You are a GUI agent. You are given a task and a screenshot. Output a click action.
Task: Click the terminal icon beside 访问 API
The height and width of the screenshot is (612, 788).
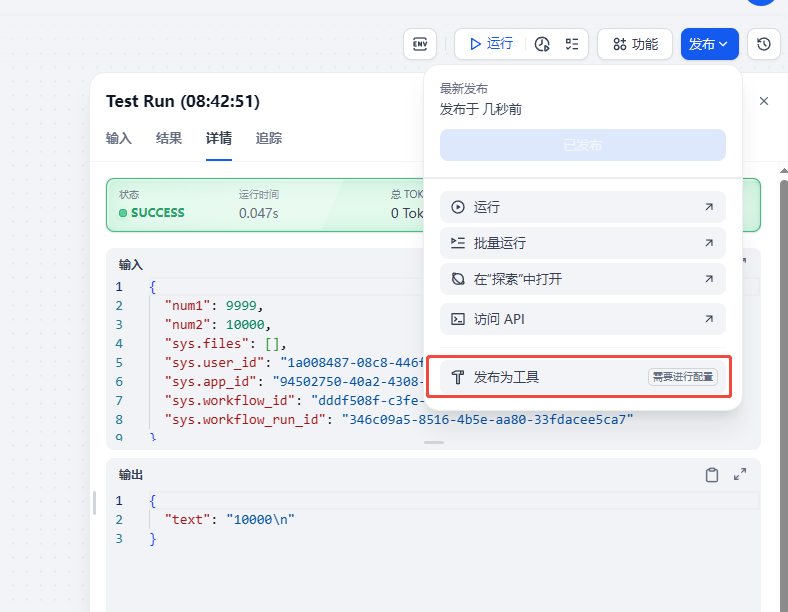click(458, 319)
